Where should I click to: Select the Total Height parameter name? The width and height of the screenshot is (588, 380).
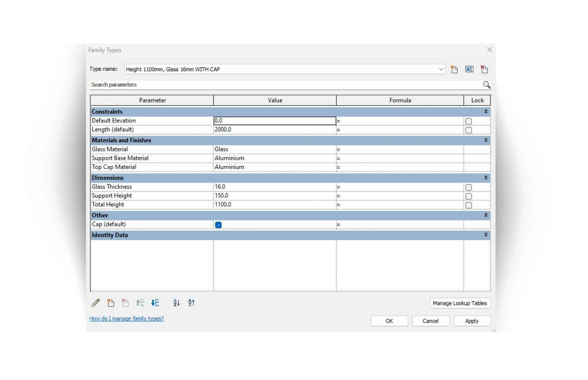coord(108,205)
